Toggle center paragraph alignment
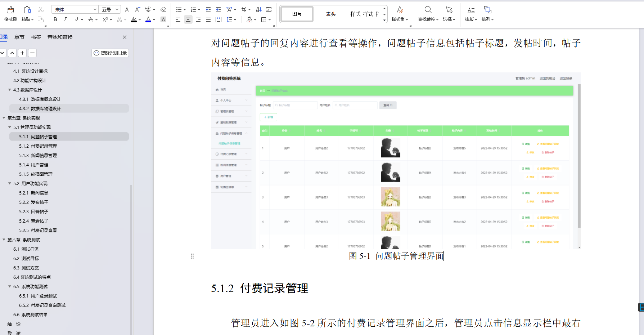 point(188,20)
